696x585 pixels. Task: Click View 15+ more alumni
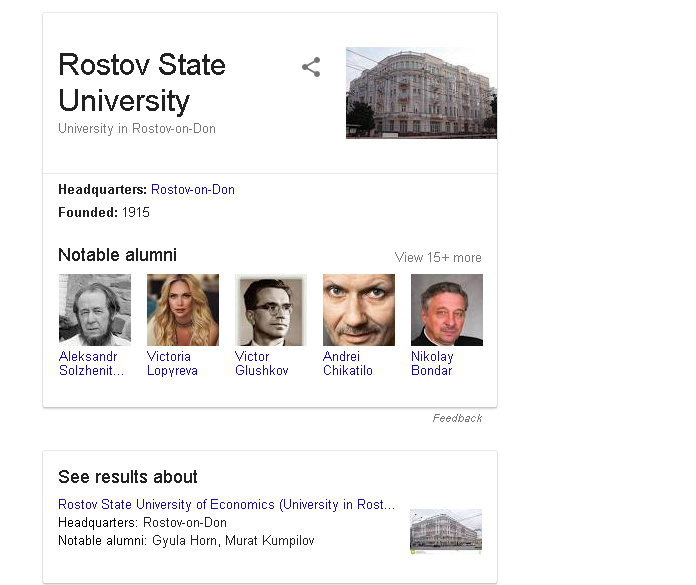click(x=438, y=257)
